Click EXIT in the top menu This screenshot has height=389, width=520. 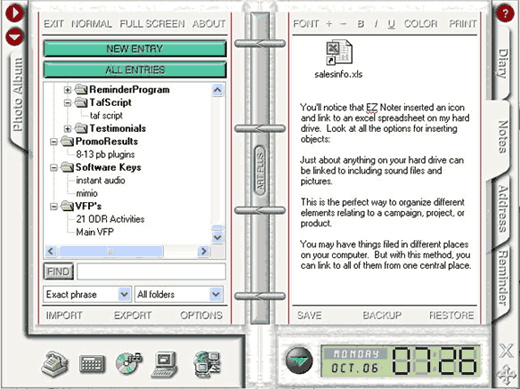click(54, 24)
